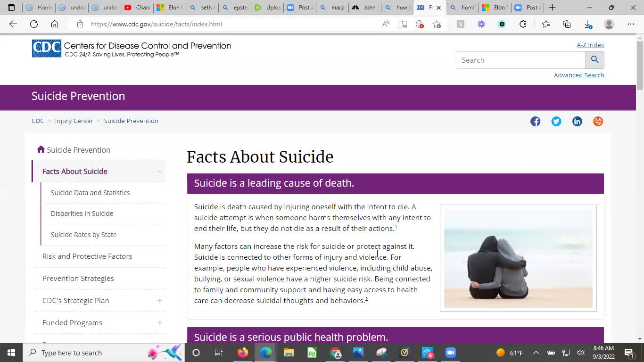Screen dimensions: 644x362
Task: Close the active CDC tab
Action: [x=438, y=8]
